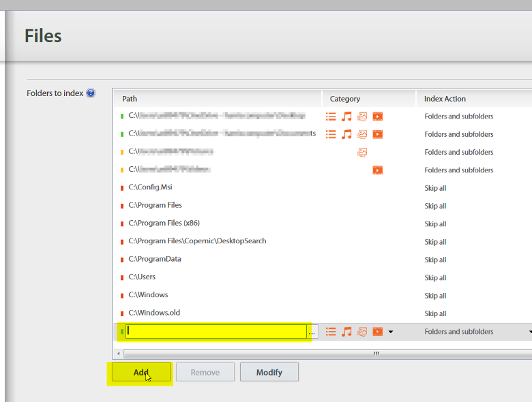Click the lone pictures icon in third row
Screen dimensions: 532x402
362,153
